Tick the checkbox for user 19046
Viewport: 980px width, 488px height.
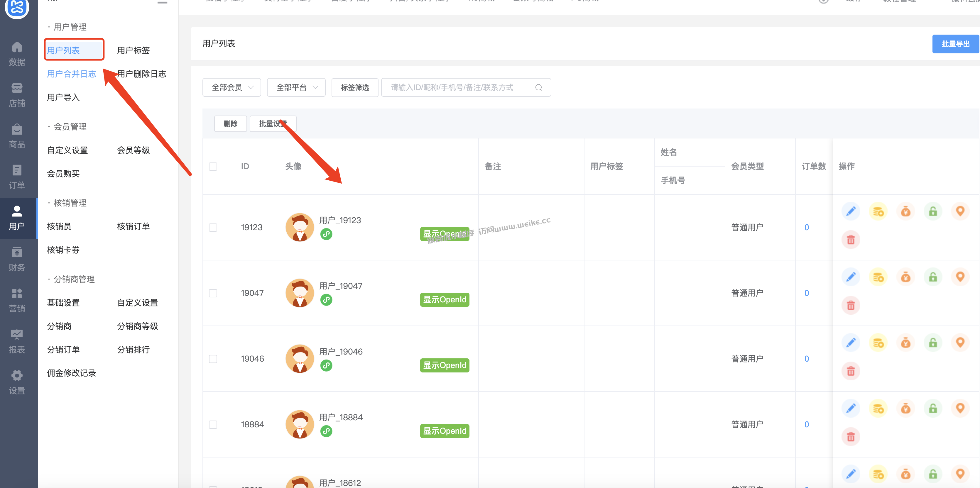(x=213, y=359)
